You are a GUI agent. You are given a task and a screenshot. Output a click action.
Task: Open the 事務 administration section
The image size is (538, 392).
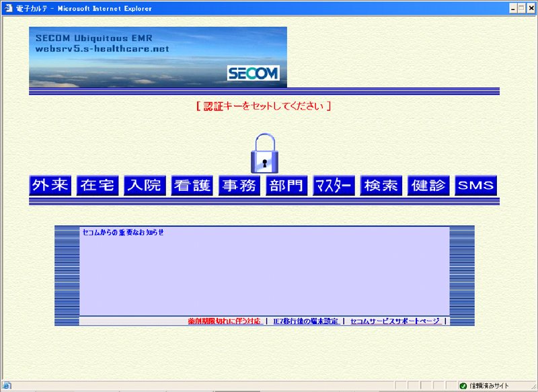pyautogui.click(x=239, y=186)
